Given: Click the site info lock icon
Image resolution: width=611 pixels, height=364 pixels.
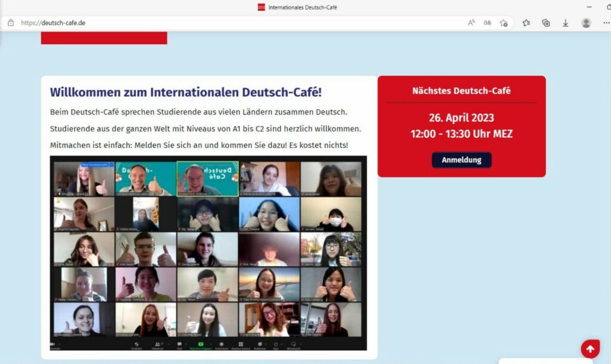Looking at the screenshot, I should (11, 23).
